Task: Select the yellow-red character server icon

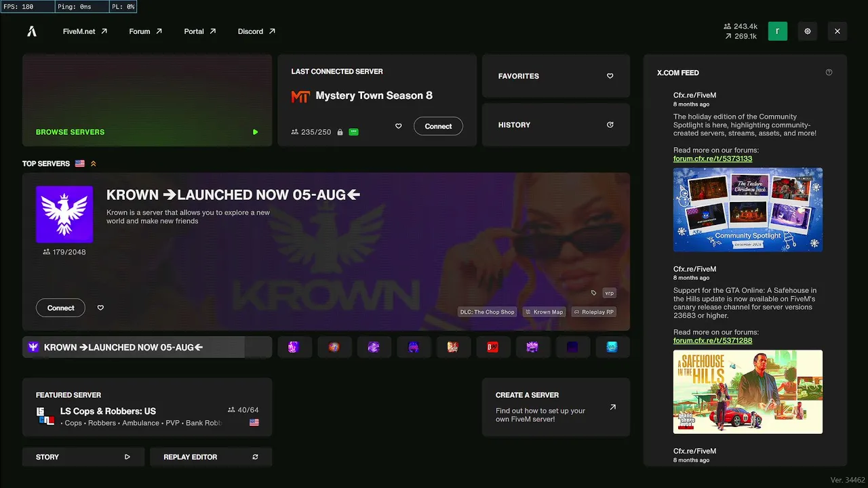Action: (453, 347)
